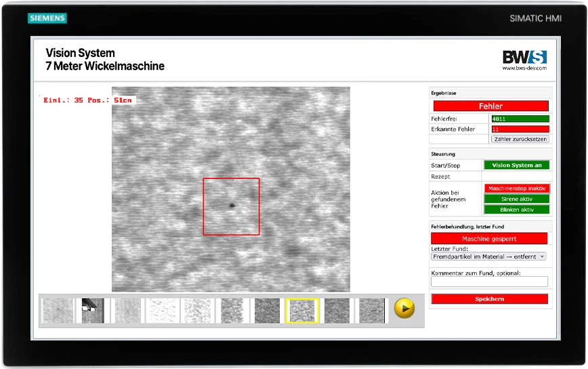Open the sixth filmstrip thumbnail
Viewport: 588px width, 369px height.
click(x=232, y=311)
